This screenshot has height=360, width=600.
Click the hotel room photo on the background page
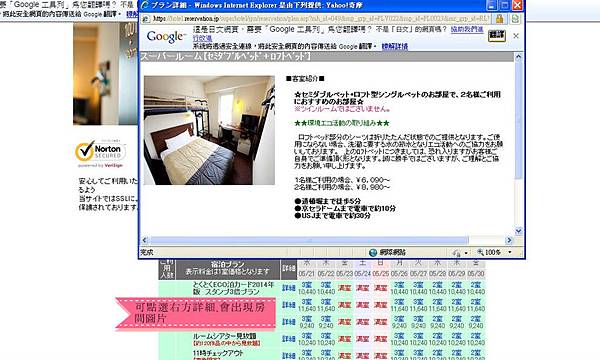(105, 73)
